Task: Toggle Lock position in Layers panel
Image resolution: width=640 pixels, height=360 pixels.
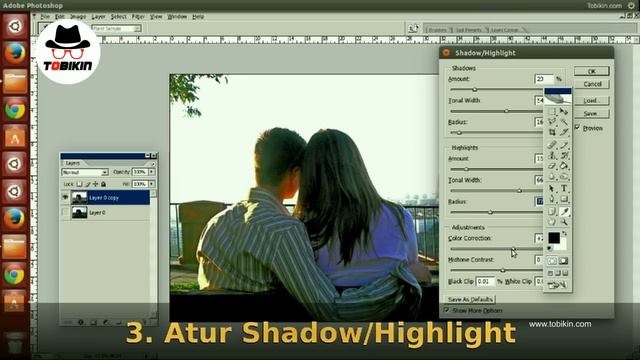Action: point(96,184)
